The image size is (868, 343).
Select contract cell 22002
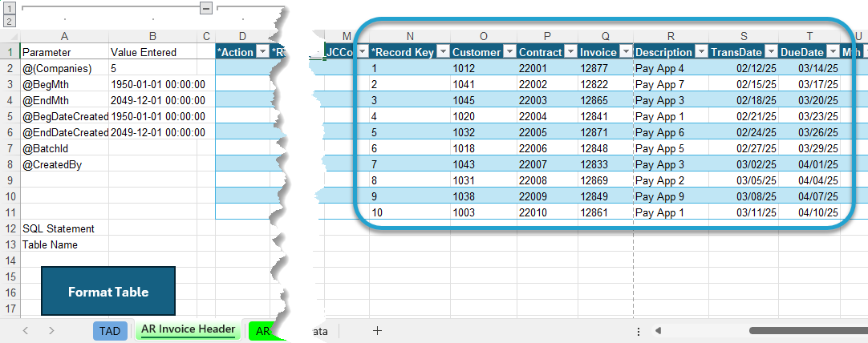547,85
